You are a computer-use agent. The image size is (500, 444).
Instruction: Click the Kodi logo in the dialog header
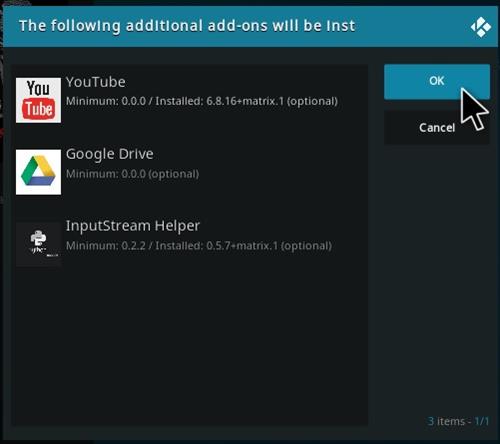pos(481,27)
